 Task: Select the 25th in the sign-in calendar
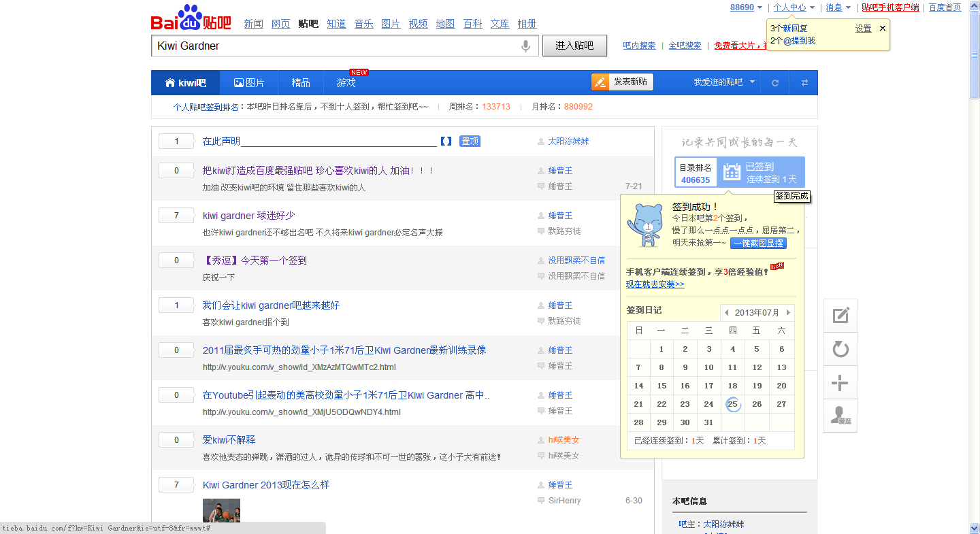point(732,404)
